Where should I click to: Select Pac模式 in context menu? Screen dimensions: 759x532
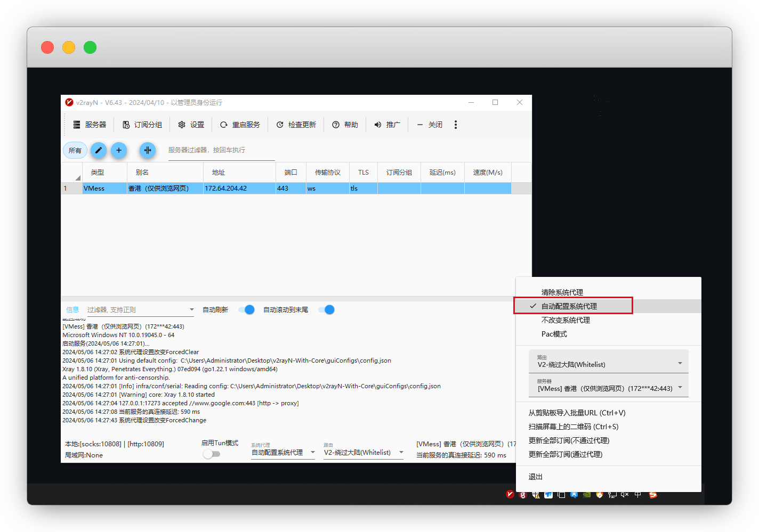[x=554, y=334]
